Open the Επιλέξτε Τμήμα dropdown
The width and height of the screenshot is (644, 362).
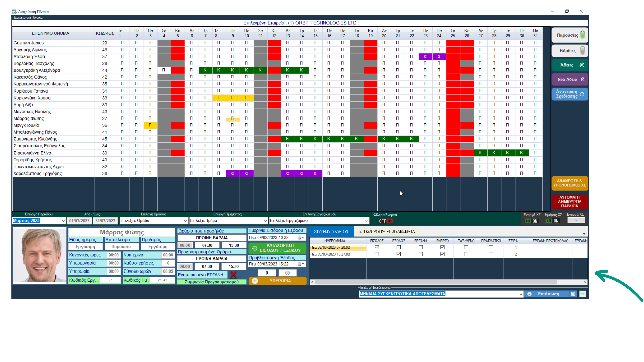click(265, 221)
